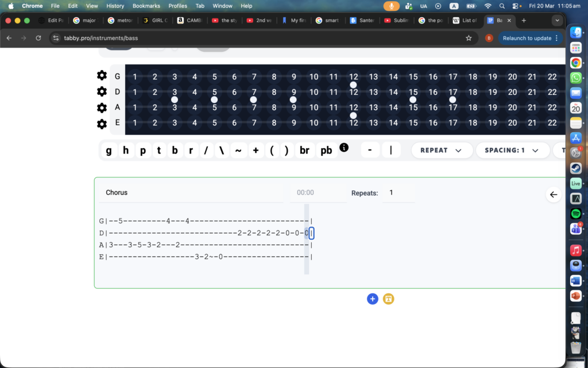Click the E string gear icon
The image size is (588, 368).
click(102, 124)
